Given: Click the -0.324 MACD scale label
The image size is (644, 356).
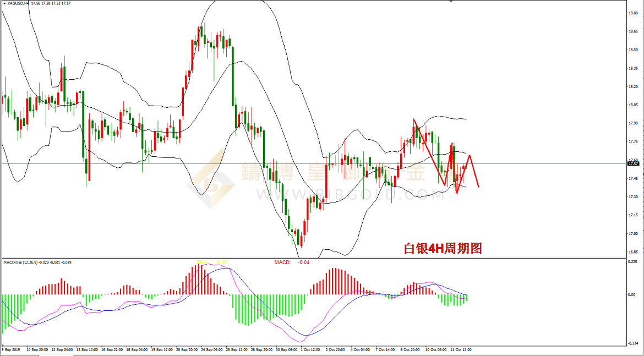Looking at the screenshot, I should click(633, 344).
